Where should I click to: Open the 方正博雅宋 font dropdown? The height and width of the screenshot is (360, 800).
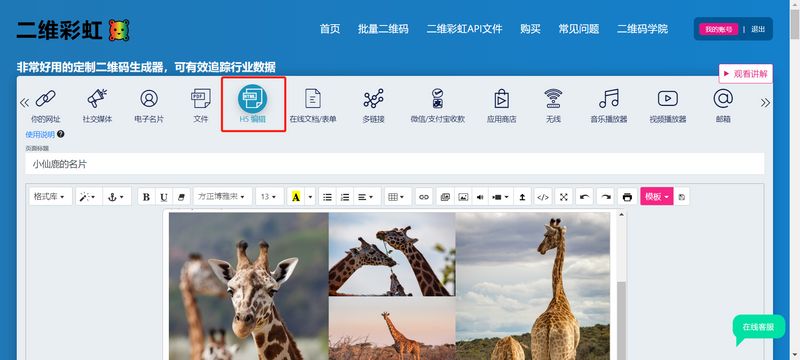click(222, 196)
